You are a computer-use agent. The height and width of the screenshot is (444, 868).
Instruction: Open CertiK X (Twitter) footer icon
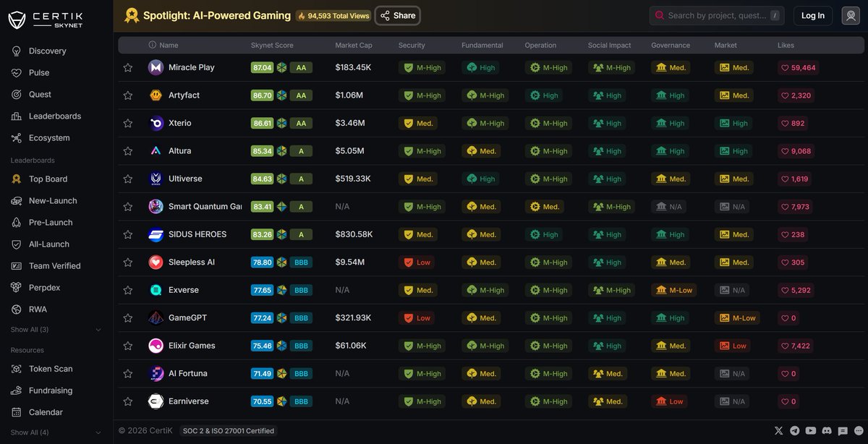pyautogui.click(x=779, y=431)
